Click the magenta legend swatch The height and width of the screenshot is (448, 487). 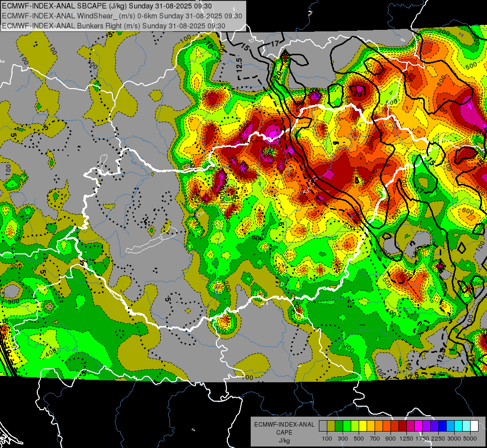[419, 426]
